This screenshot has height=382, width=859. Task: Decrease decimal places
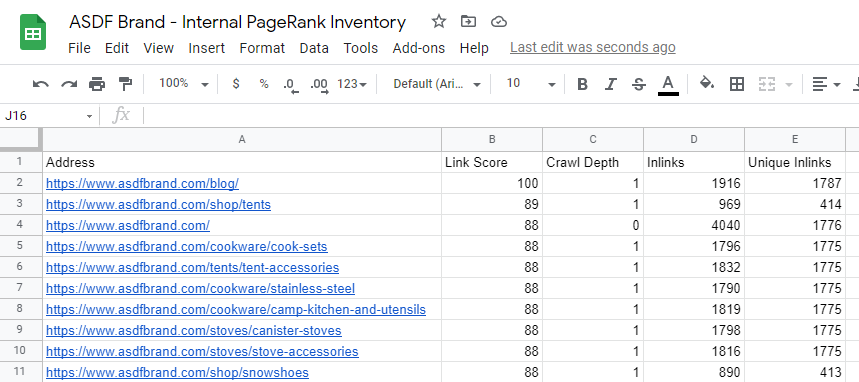click(x=291, y=85)
